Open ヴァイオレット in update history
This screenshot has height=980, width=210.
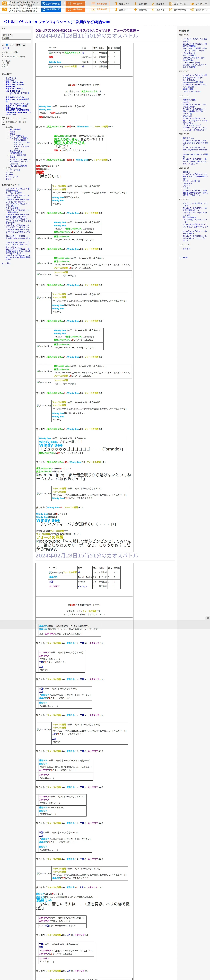[x=189, y=53]
